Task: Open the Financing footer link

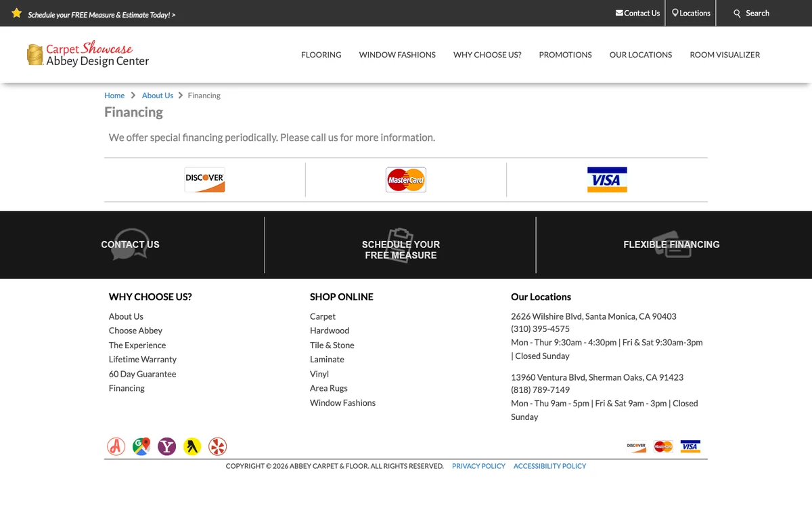Action: pos(127,388)
